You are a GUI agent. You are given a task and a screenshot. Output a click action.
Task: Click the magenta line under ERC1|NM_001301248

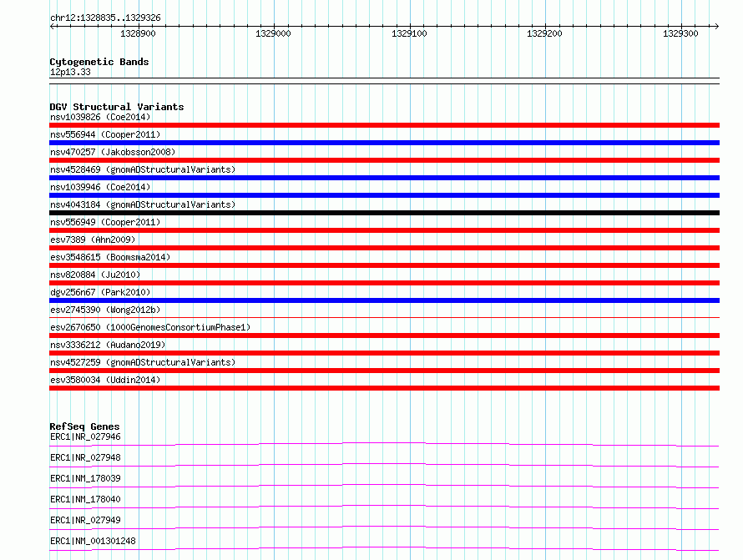coord(384,548)
